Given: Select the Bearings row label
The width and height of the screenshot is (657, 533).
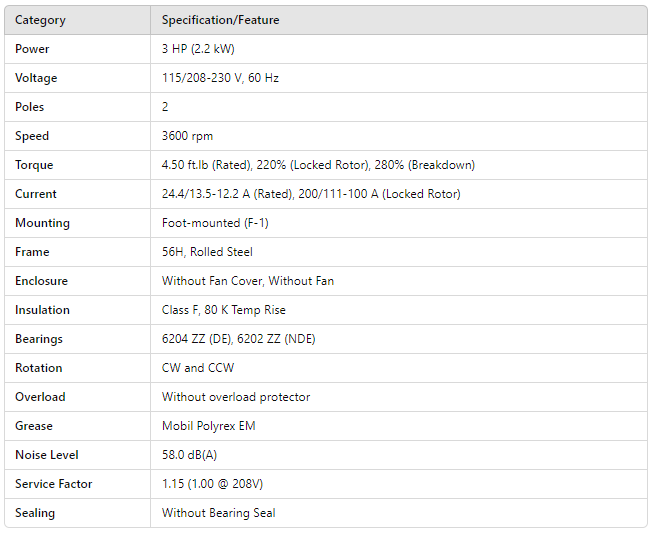Looking at the screenshot, I should tap(39, 339).
